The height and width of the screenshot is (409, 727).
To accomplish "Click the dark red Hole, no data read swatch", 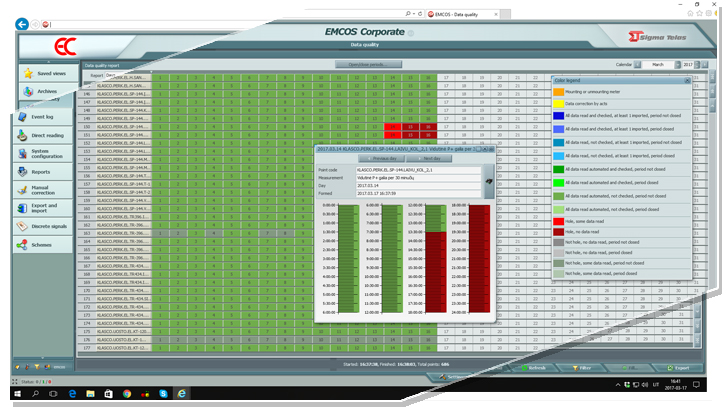I will coord(559,232).
